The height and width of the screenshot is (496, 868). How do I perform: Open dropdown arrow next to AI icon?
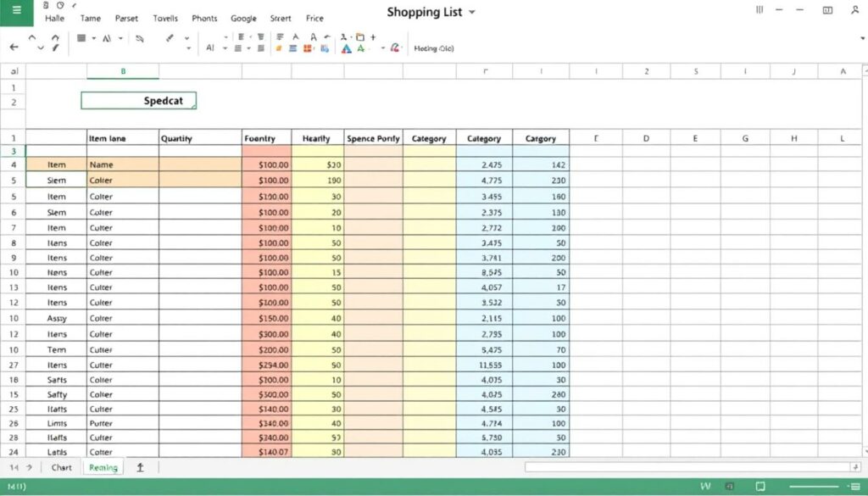[x=225, y=48]
